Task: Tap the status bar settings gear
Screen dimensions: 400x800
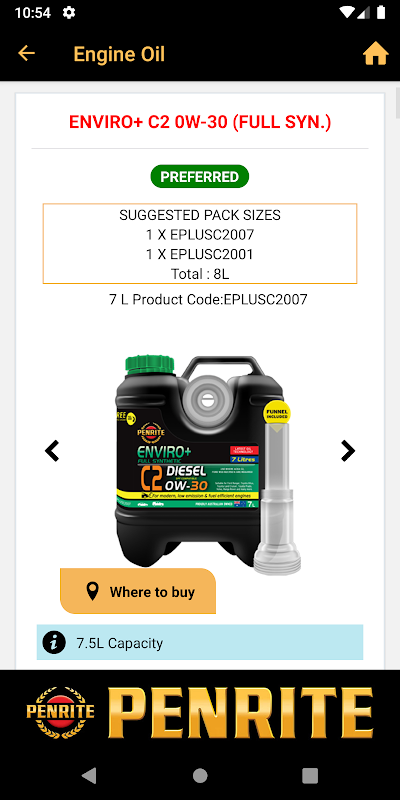Action: coord(69,13)
